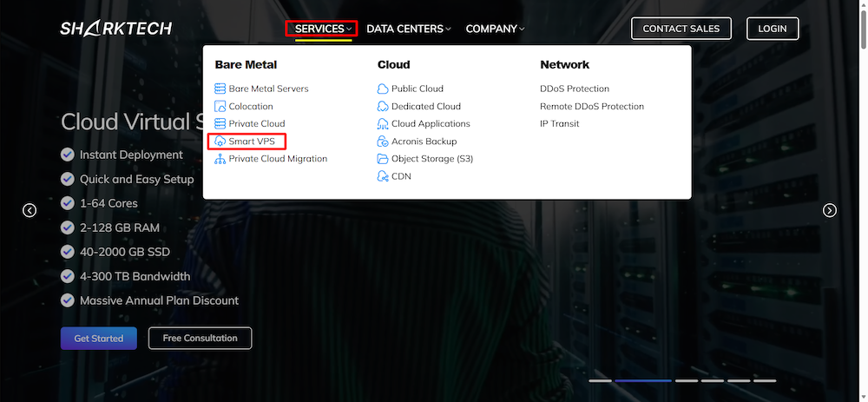Click the 40-2000 GB SSD text
The width and height of the screenshot is (868, 402).
pos(125,252)
